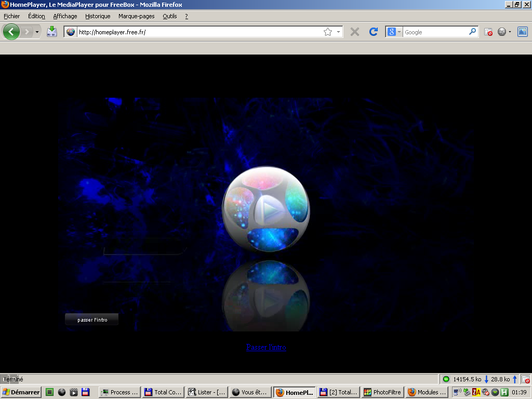Follow the blue 'Passer l'intro' link
Image resolution: width=532 pixels, height=399 pixels.
pyautogui.click(x=266, y=347)
